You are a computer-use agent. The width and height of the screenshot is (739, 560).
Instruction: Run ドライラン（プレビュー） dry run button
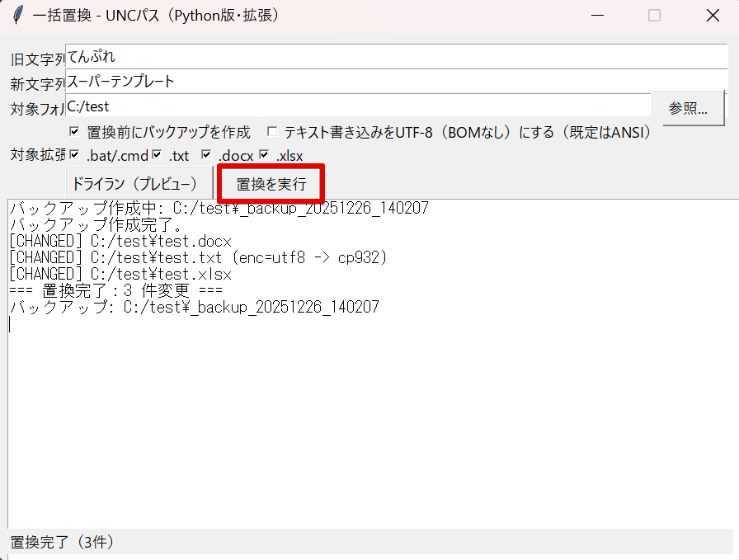click(x=134, y=184)
